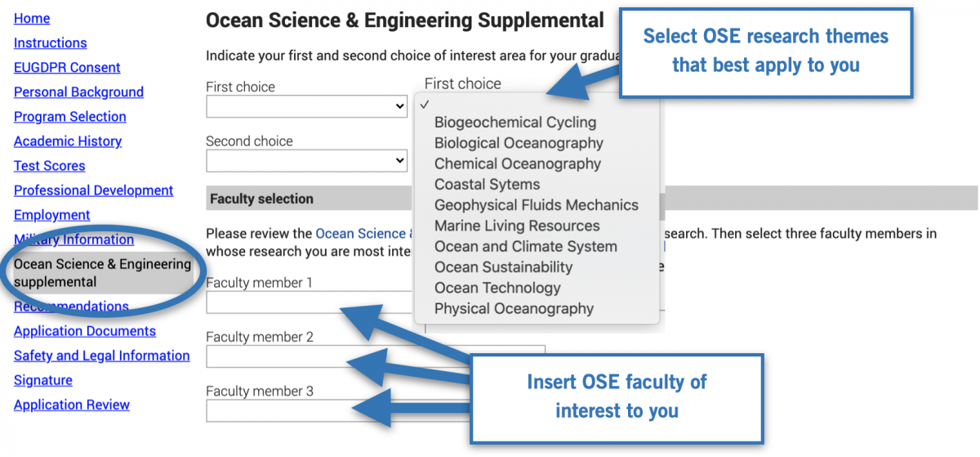This screenshot has width=980, height=457.
Task: Pick Ocean and Climate System
Action: 525,247
